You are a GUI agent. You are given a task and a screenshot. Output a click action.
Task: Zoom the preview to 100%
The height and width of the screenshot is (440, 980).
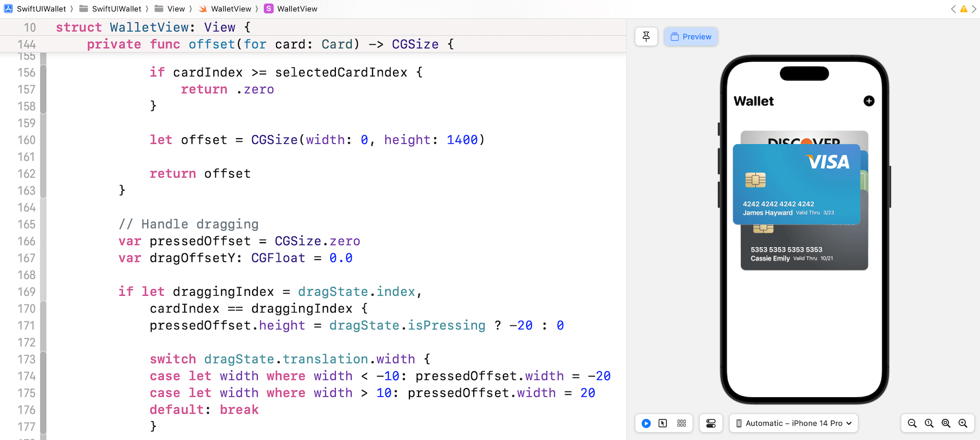point(929,423)
